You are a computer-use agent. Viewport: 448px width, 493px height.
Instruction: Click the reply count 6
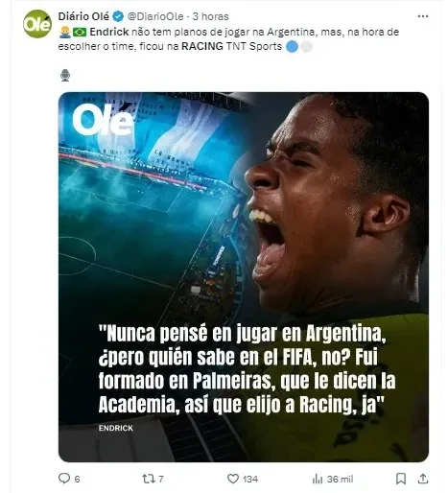pos(77,479)
